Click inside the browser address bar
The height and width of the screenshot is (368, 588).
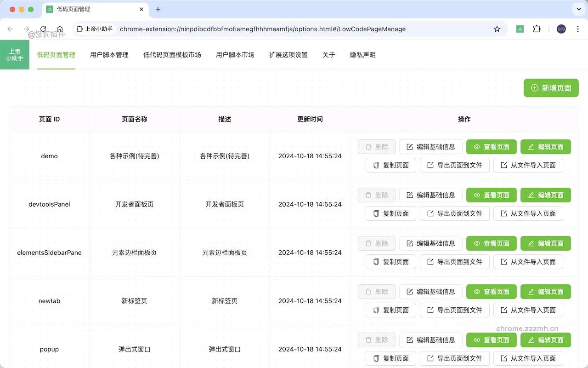point(276,29)
